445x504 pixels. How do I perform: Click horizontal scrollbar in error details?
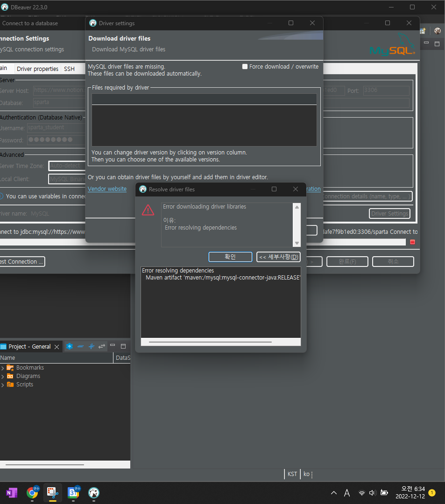tap(210, 342)
